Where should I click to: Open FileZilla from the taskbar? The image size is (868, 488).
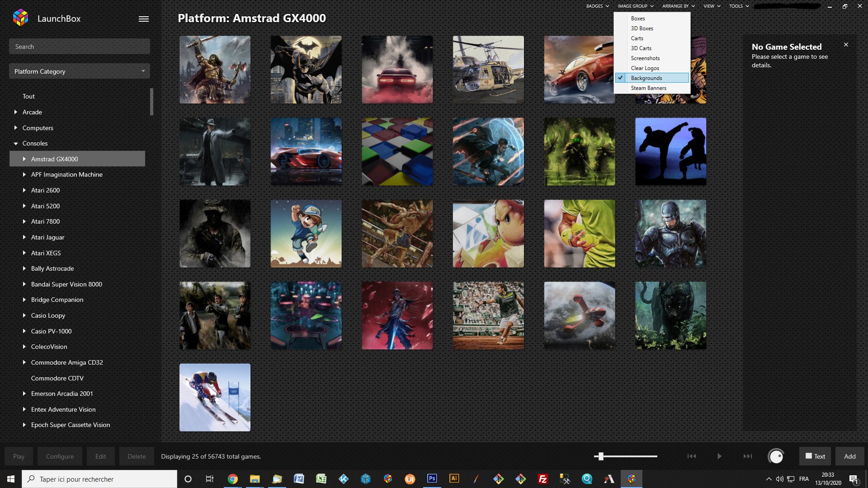pos(542,479)
